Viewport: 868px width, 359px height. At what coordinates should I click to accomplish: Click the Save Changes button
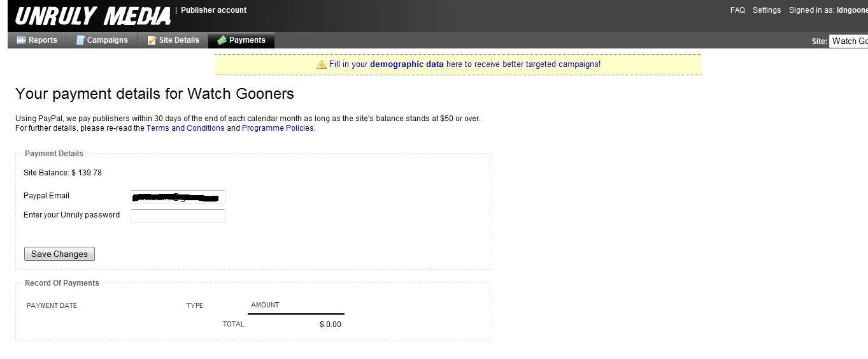point(59,254)
